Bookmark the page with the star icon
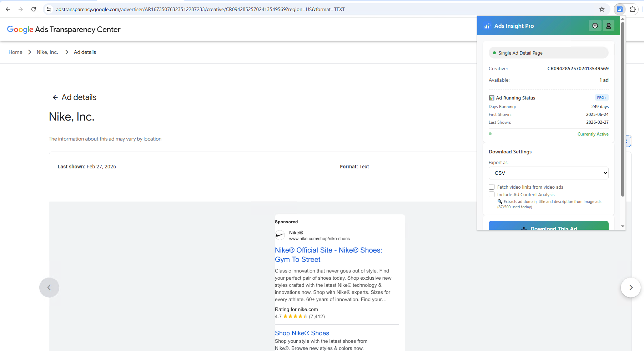Viewport: 644px width, 351px height. pyautogui.click(x=602, y=9)
